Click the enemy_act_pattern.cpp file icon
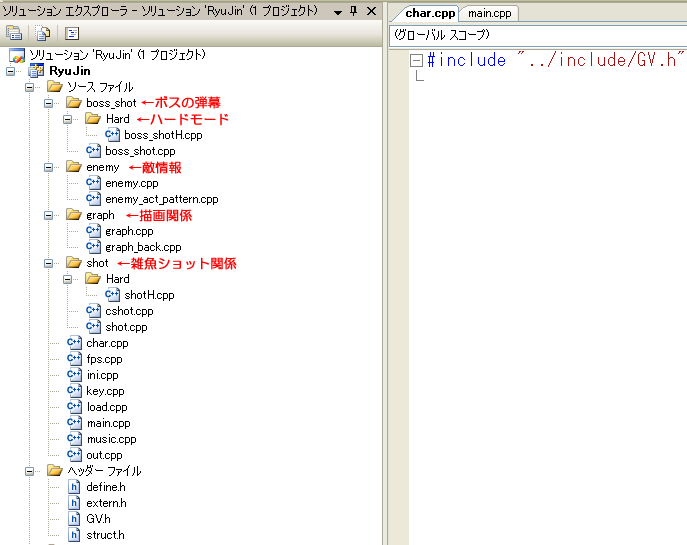Screen dimensions: 687x545 (93, 198)
